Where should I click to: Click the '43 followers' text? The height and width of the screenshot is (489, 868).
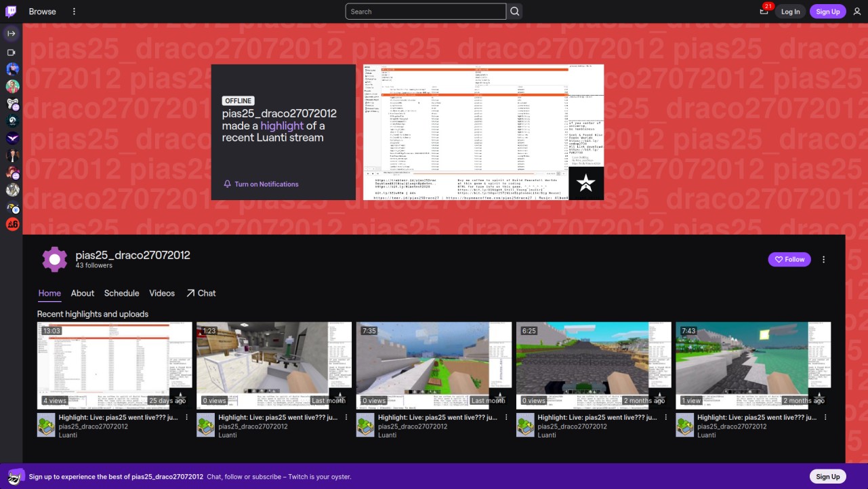point(94,266)
